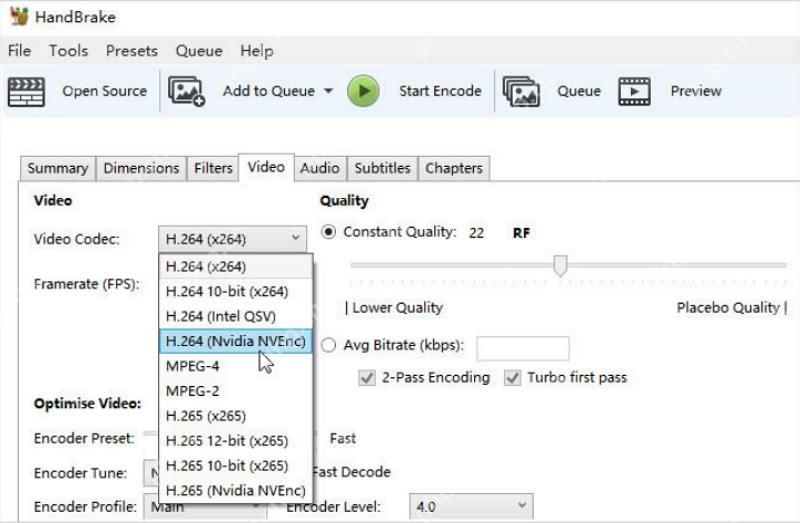Choose H.265 (Nvidia NVEnc) codec
The height and width of the screenshot is (523, 800).
pos(236,491)
